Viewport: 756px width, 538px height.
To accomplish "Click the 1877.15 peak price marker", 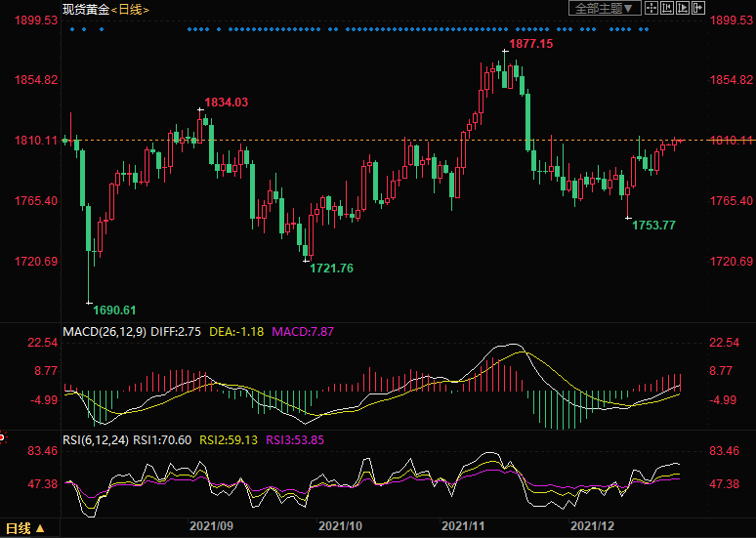I will click(530, 45).
